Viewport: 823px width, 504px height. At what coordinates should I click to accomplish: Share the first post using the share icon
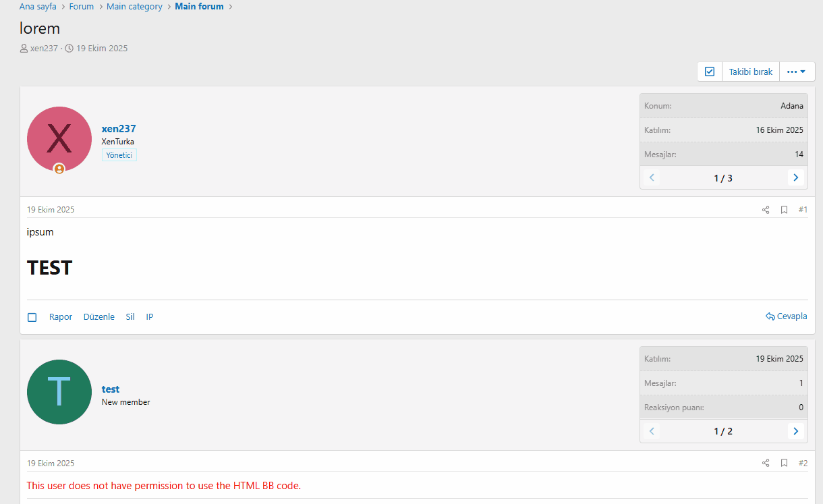tap(765, 209)
